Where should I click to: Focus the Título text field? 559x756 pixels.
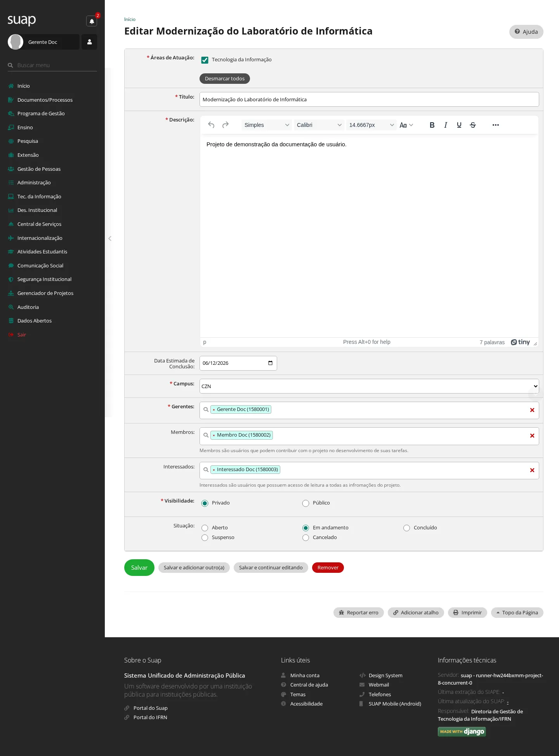pyautogui.click(x=369, y=99)
